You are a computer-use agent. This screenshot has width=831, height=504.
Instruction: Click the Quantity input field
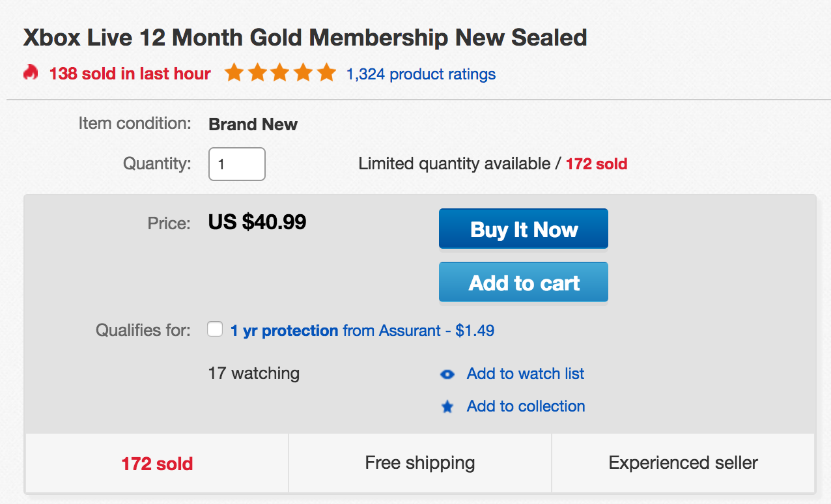click(237, 164)
